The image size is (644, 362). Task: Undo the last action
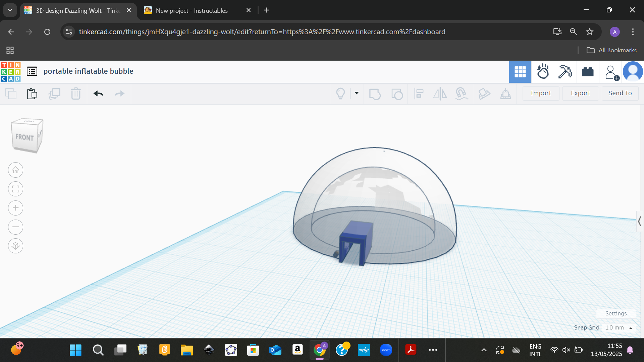click(98, 94)
